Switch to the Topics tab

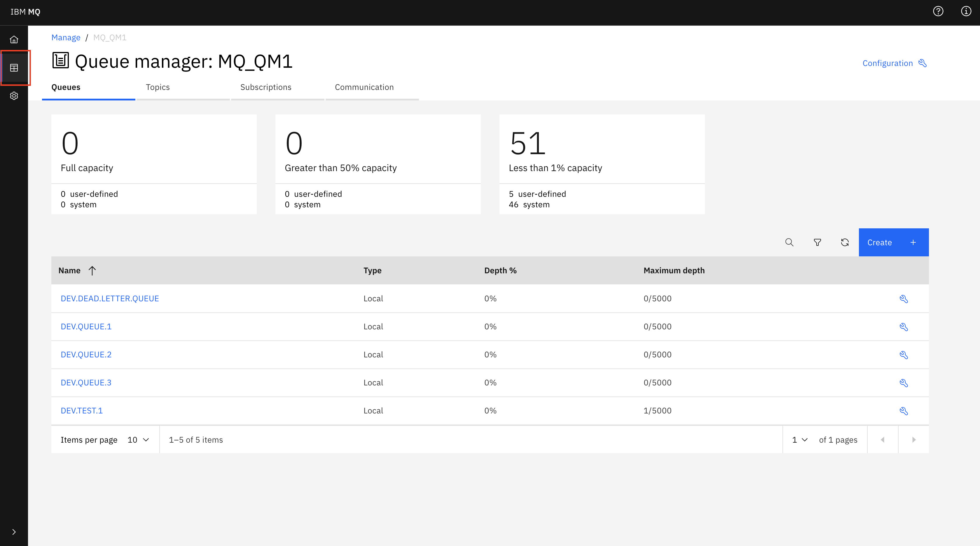[158, 87]
